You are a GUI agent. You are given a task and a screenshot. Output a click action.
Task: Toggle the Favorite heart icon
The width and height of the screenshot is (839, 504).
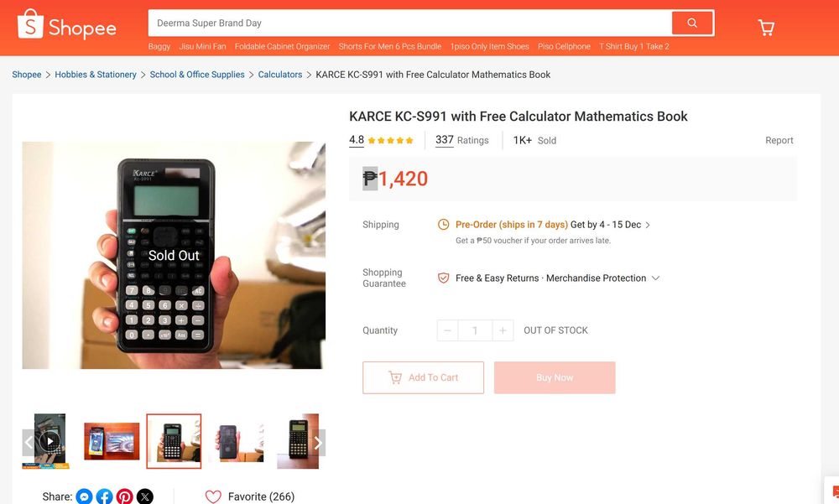pos(213,496)
